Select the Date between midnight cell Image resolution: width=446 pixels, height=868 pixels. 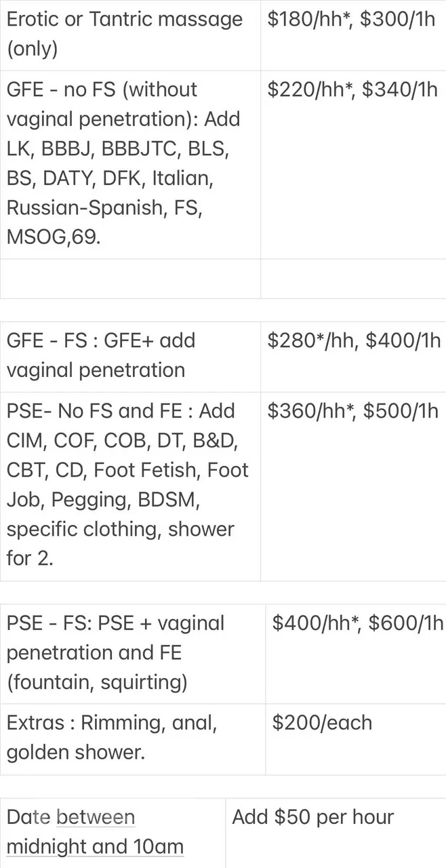click(112, 832)
